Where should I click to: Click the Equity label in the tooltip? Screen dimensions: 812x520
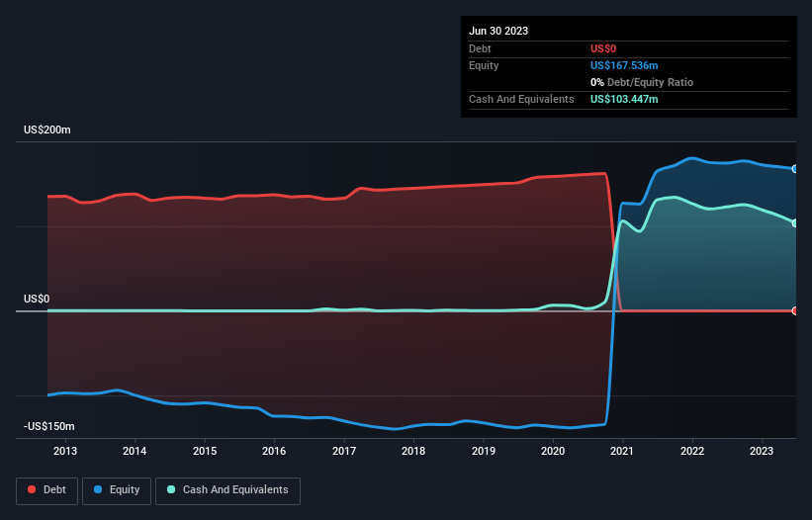[x=484, y=65]
